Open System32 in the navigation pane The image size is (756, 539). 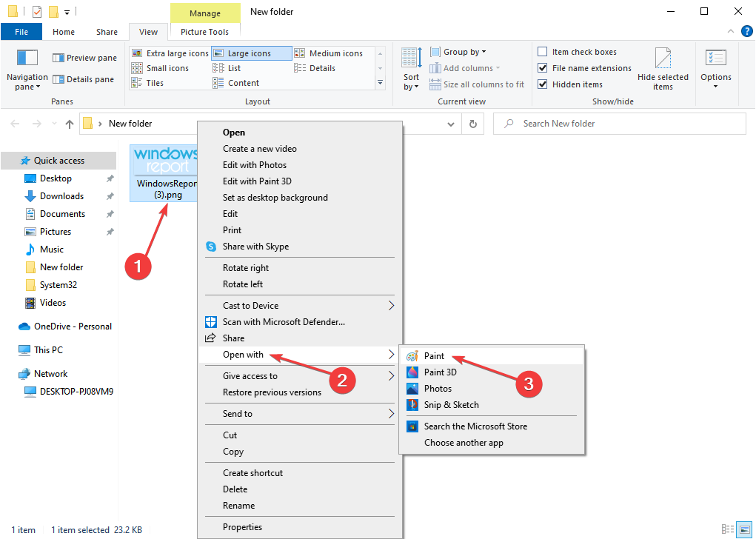(58, 285)
